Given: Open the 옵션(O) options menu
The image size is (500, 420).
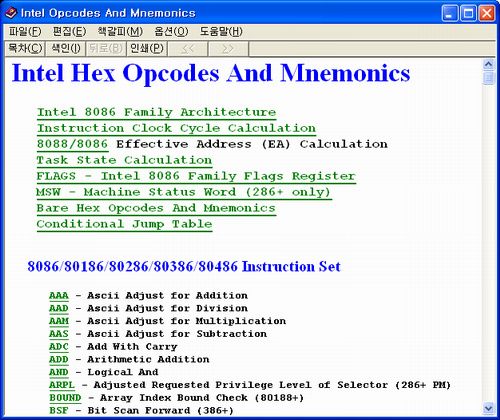Looking at the screenshot, I should (171, 32).
